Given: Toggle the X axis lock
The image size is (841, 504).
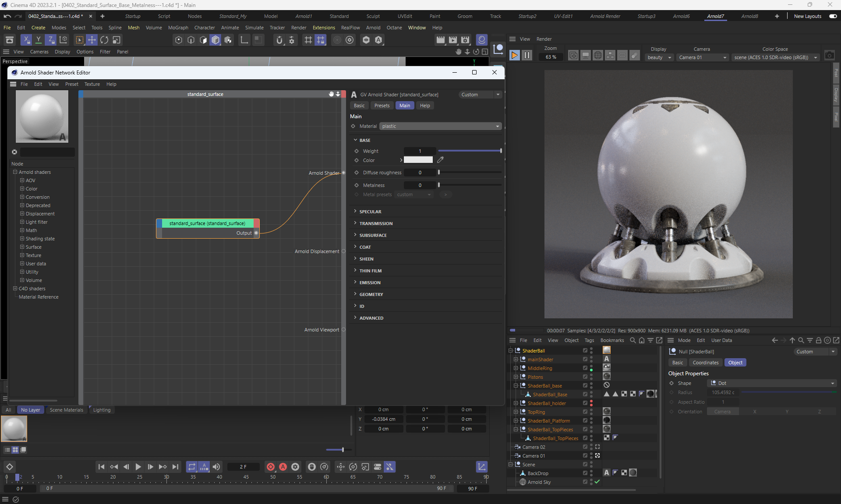Looking at the screenshot, I should pos(26,40).
